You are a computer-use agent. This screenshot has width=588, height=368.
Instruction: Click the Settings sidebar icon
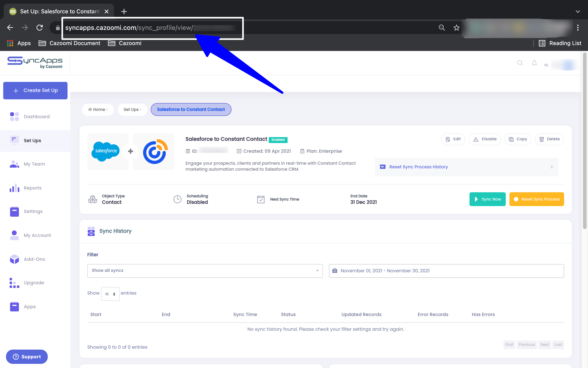coord(14,212)
